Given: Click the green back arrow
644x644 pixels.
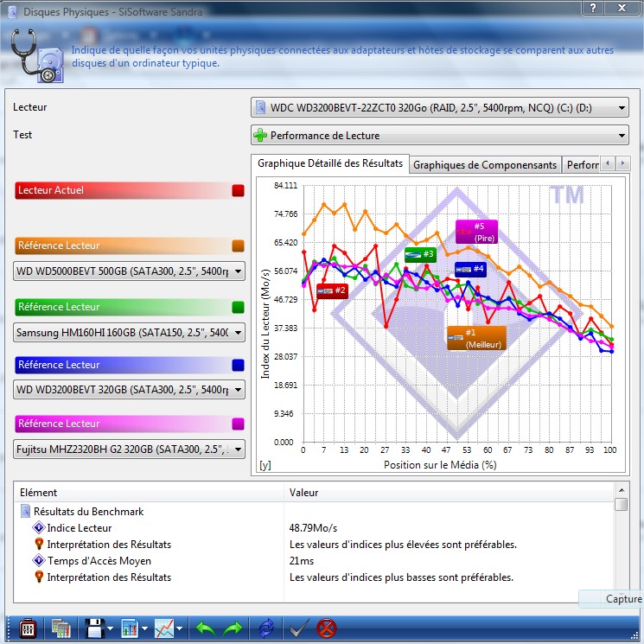Looking at the screenshot, I should click(x=206, y=628).
